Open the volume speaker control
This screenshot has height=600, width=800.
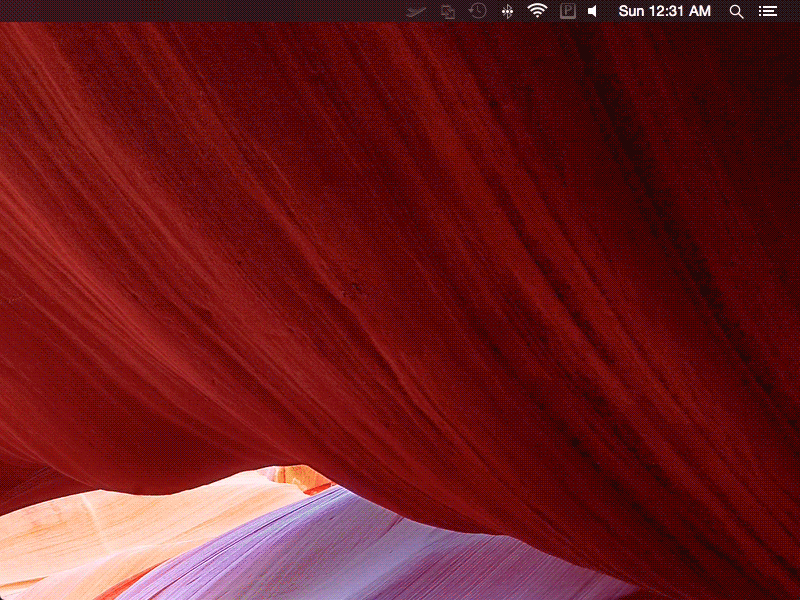[x=593, y=11]
